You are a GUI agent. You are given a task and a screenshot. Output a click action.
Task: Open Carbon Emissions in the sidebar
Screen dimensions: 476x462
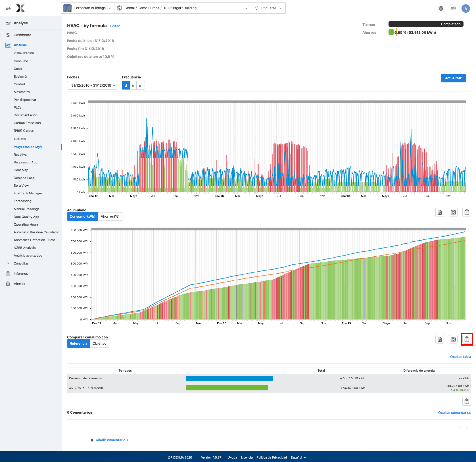pos(27,123)
